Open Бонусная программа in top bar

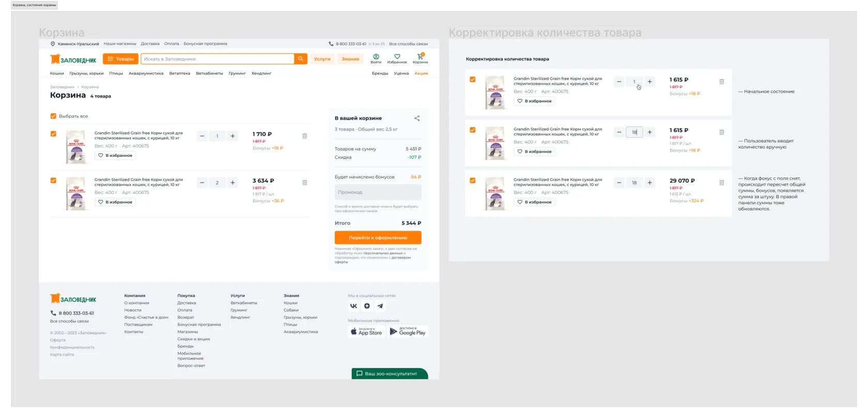pos(205,44)
